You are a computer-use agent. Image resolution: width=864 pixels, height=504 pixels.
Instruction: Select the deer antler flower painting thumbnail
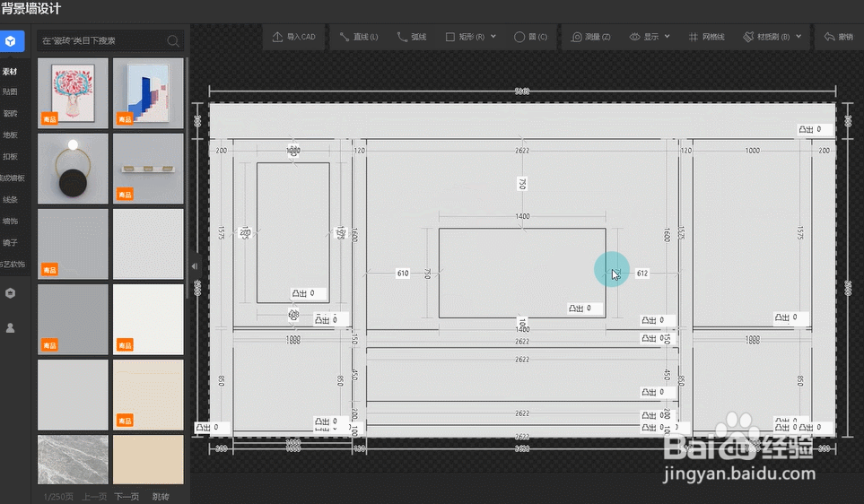pyautogui.click(x=73, y=93)
